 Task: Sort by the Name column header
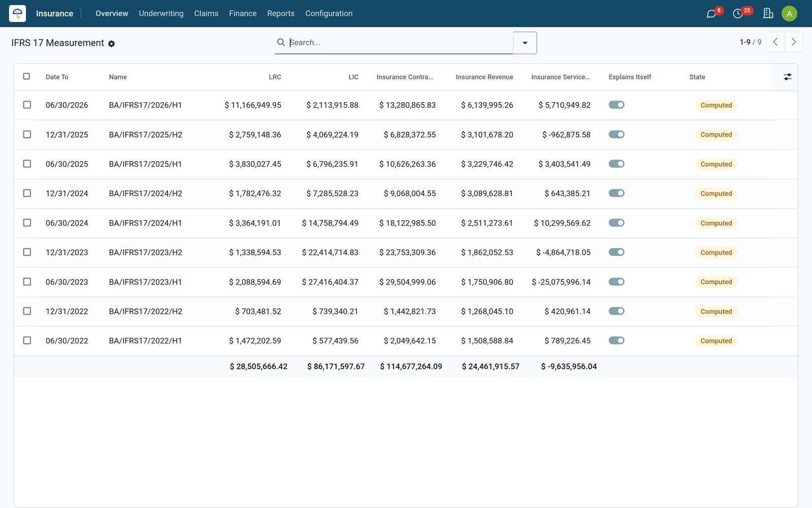118,77
